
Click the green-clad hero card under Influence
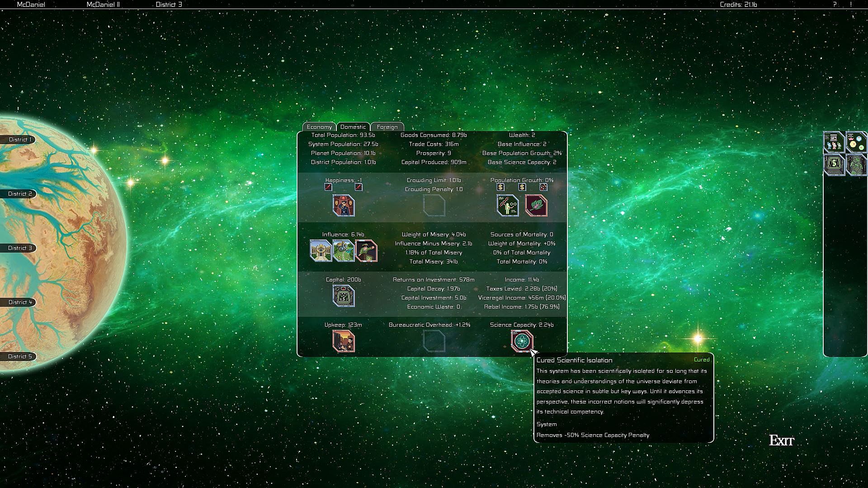367,251
